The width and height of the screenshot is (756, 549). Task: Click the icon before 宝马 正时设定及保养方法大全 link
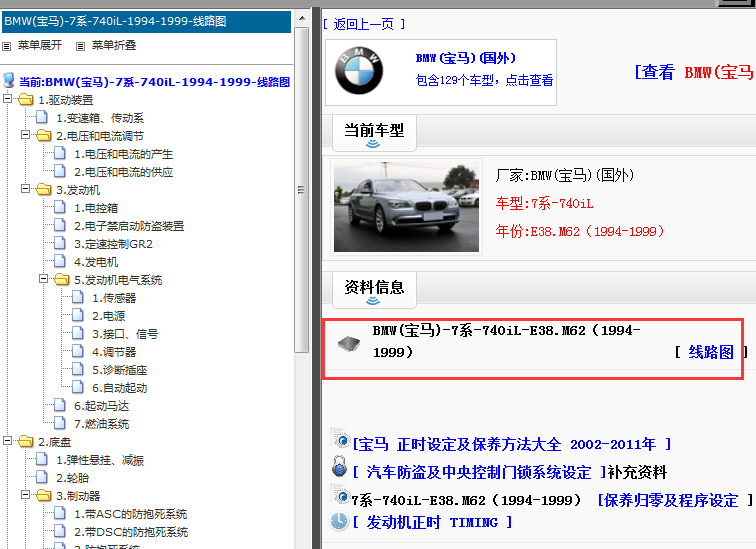[x=341, y=439]
